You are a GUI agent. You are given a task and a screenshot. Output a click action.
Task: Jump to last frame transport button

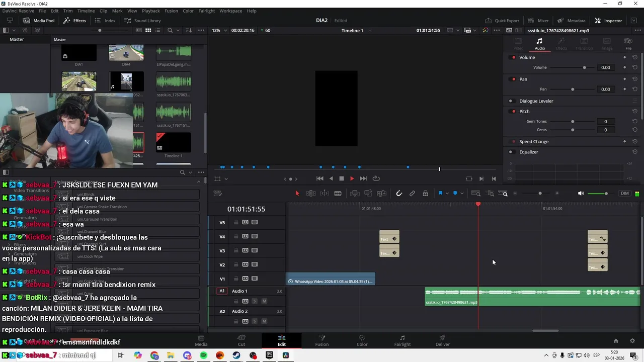point(363,178)
